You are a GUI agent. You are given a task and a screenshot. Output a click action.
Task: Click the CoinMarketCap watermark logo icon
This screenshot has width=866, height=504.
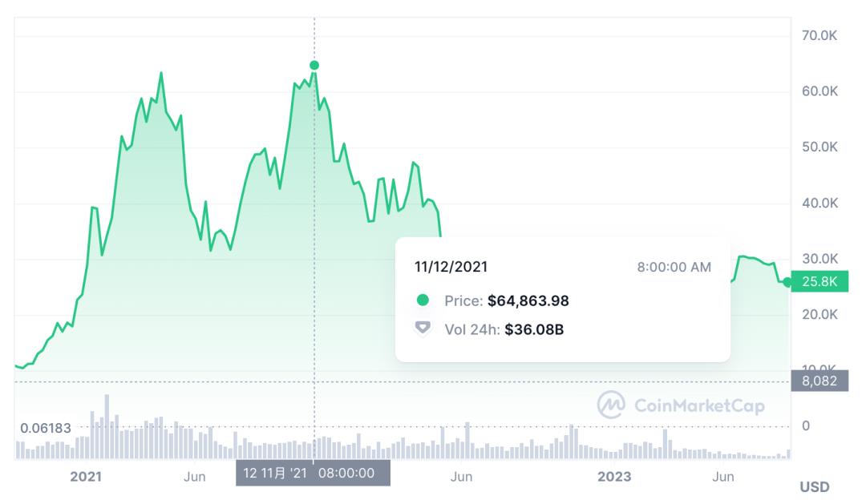point(611,405)
